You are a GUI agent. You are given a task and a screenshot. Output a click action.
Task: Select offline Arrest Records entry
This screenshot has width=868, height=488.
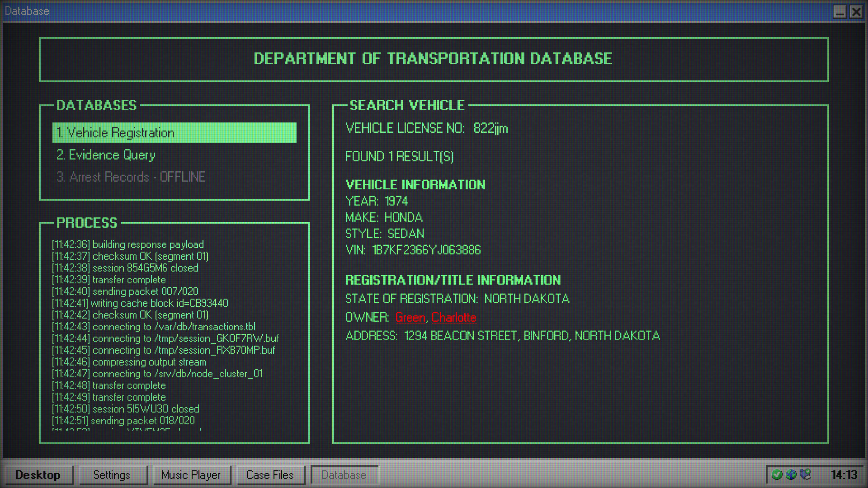(131, 177)
